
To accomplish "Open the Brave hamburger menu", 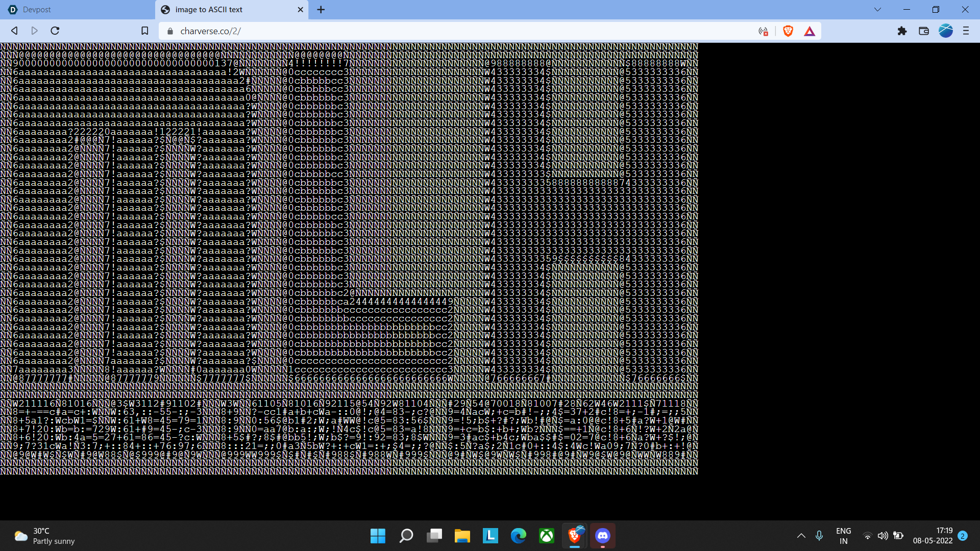I will point(966,31).
